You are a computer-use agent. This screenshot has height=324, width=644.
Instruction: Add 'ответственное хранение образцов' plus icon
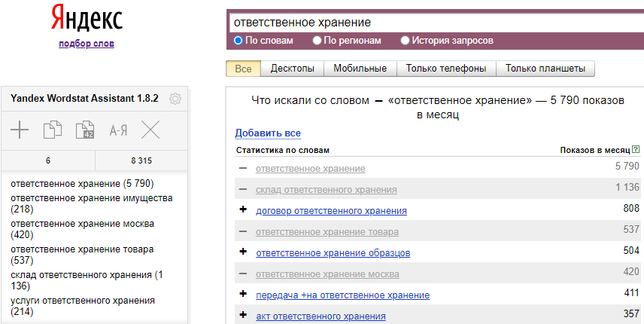[243, 252]
